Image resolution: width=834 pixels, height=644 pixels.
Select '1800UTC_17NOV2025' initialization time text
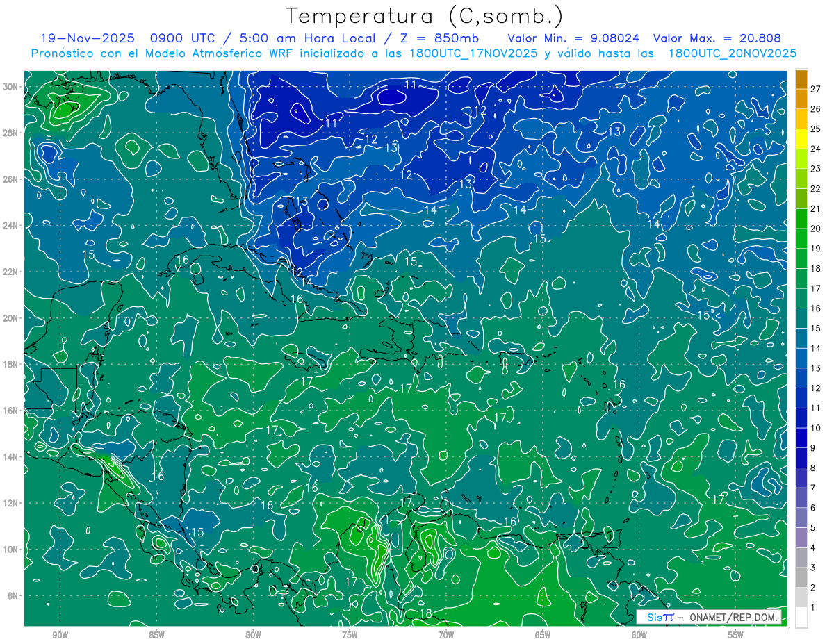(x=473, y=53)
